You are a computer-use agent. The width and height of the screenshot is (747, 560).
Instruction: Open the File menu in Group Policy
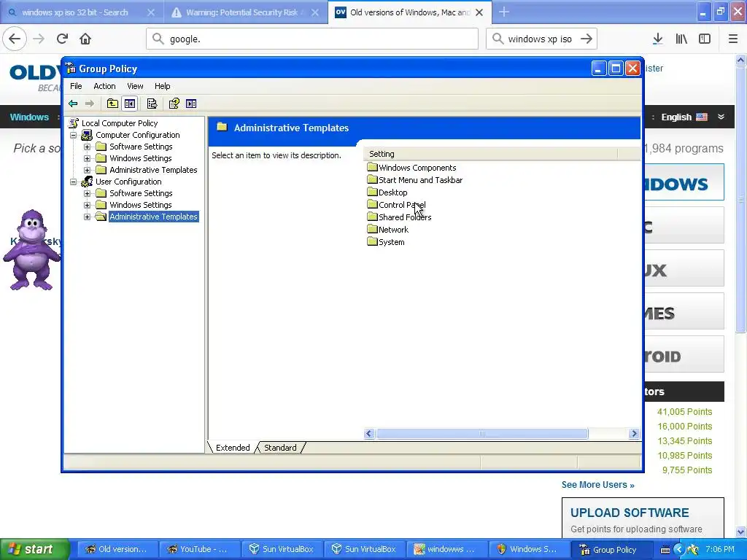click(x=76, y=86)
